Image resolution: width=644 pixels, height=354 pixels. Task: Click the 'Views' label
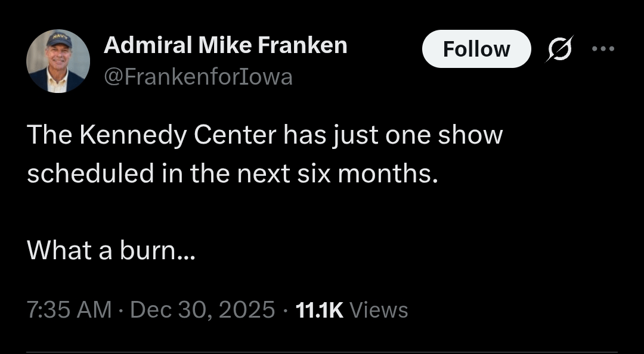(379, 310)
